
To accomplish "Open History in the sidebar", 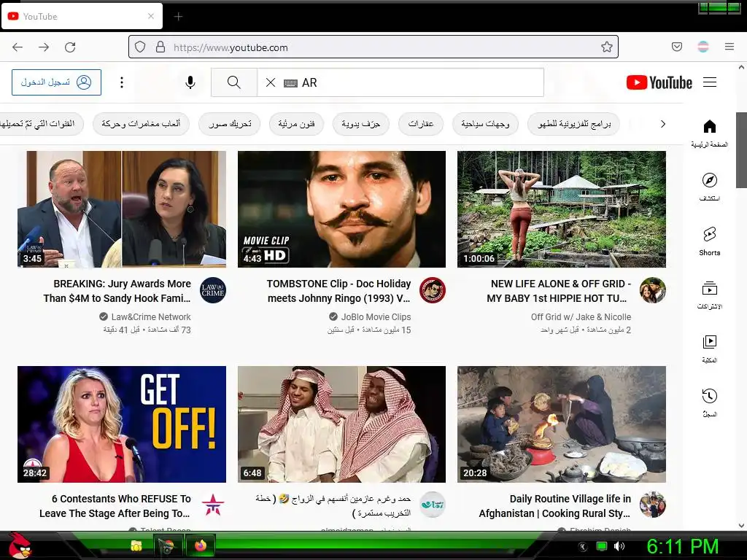I will click(x=709, y=402).
